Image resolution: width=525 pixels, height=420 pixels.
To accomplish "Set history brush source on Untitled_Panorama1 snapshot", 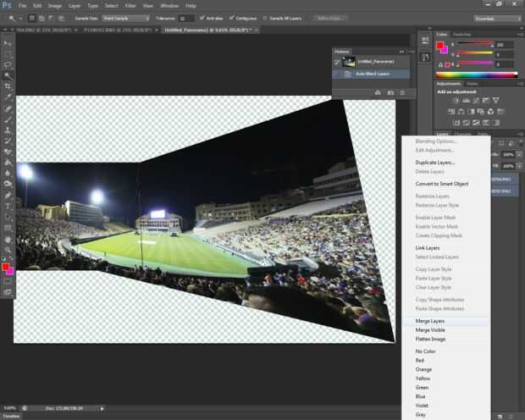I will (336, 62).
